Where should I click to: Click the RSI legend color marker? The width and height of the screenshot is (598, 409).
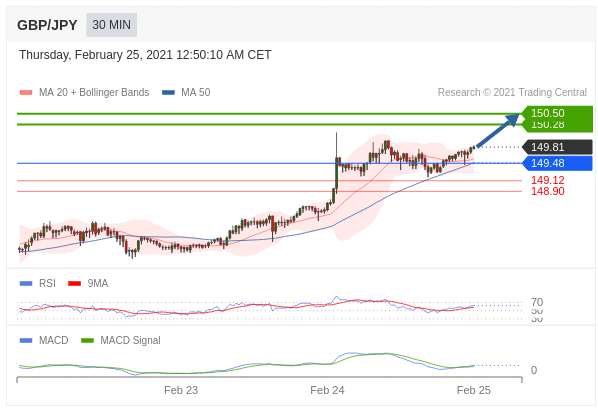point(26,283)
